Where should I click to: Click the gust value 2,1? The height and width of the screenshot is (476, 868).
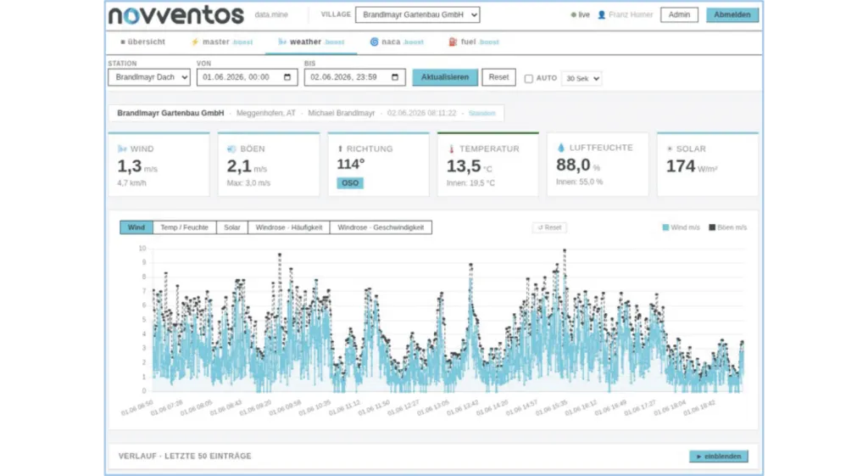point(239,165)
